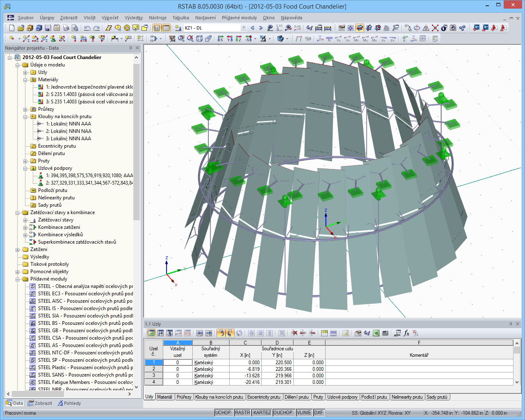Toggle the RASTR status bar button
525x420 pixels.
(x=242, y=413)
